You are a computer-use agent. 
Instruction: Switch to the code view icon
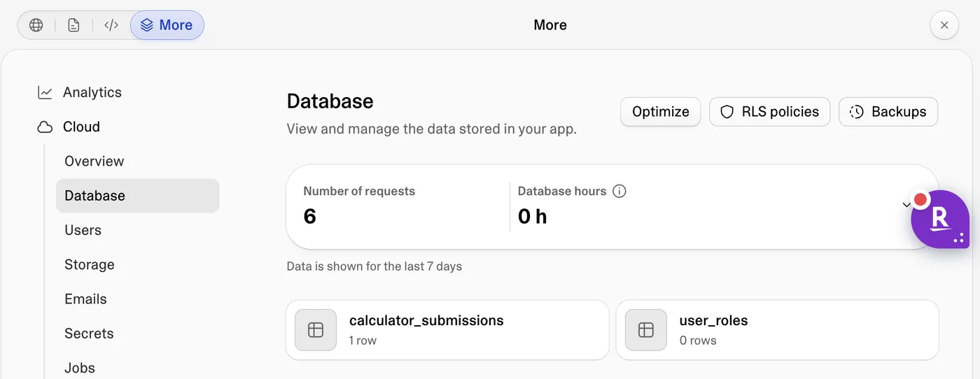(111, 25)
